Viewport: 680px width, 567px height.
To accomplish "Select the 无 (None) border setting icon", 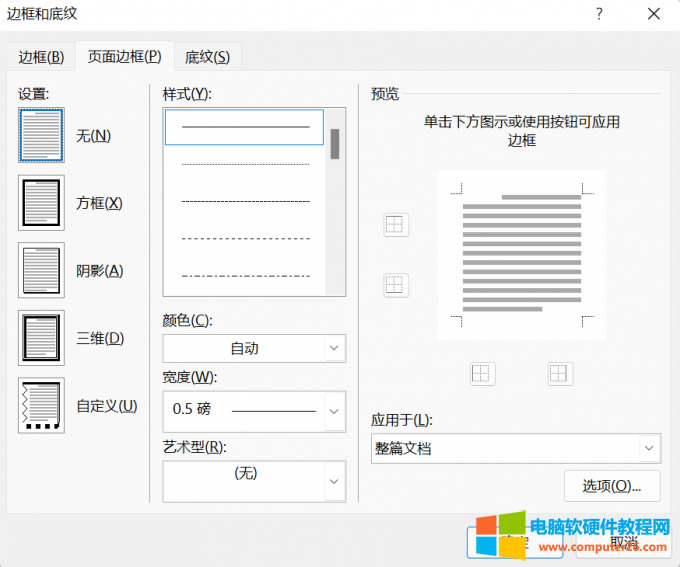I will point(41,136).
